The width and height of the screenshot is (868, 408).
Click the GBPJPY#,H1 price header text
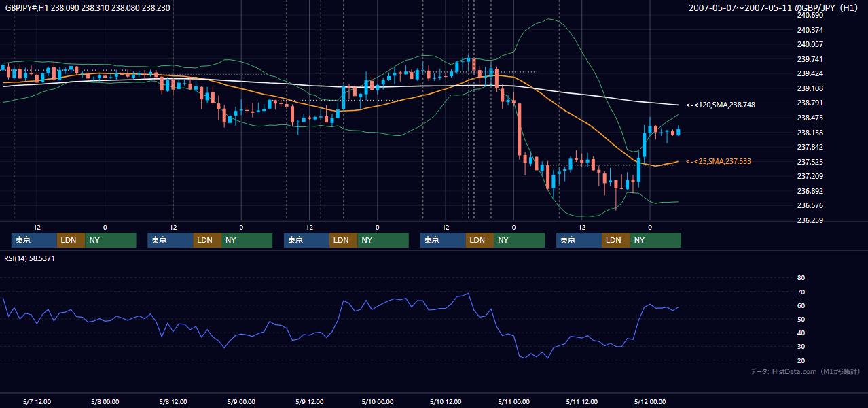click(x=88, y=8)
